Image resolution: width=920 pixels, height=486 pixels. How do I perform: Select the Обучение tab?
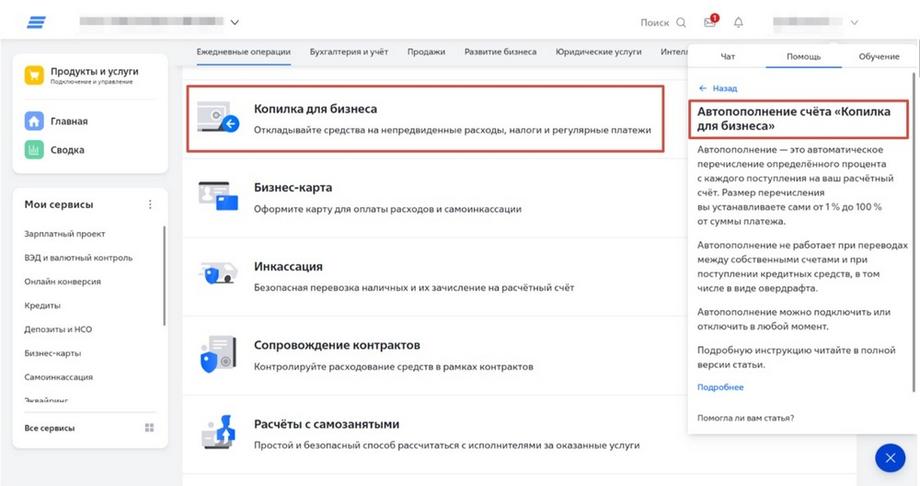tap(879, 57)
